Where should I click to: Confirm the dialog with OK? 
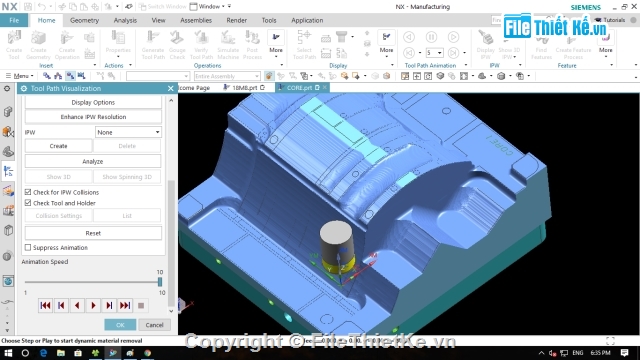click(x=120, y=325)
